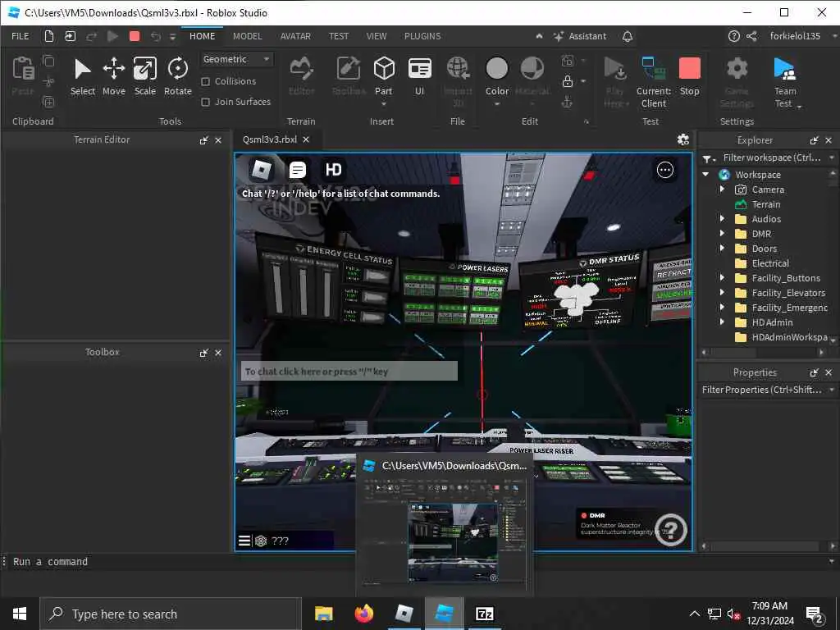The height and width of the screenshot is (630, 840).
Task: Click the share icon near username
Action: (x=751, y=36)
